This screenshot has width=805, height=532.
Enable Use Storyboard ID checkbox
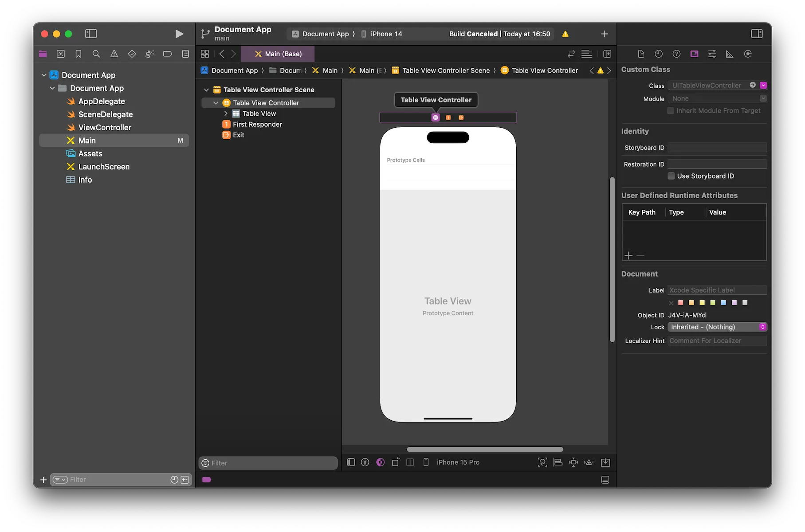coord(671,176)
